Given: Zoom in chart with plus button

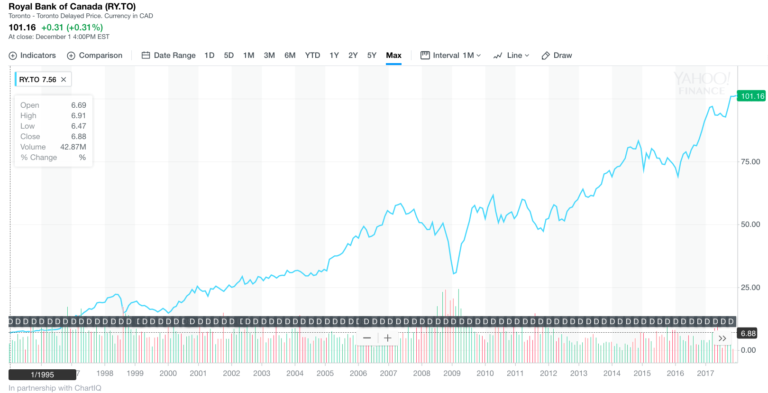Looking at the screenshot, I should click(387, 338).
